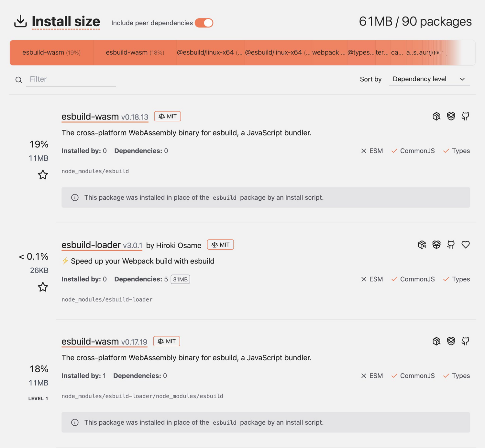Select the esbuild-wasm (18%) bar segment
Viewport: 485px width, 448px height.
click(135, 52)
